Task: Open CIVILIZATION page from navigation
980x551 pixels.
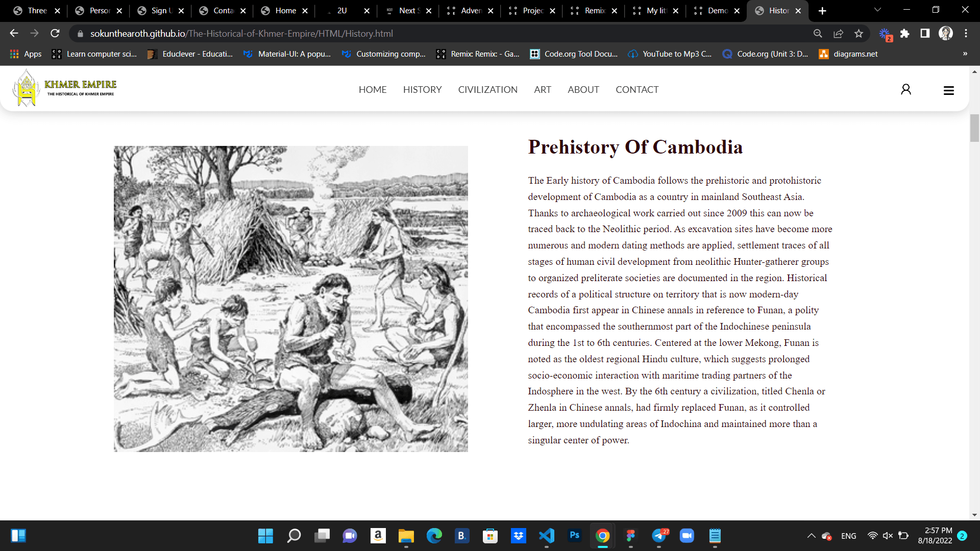Action: click(487, 90)
